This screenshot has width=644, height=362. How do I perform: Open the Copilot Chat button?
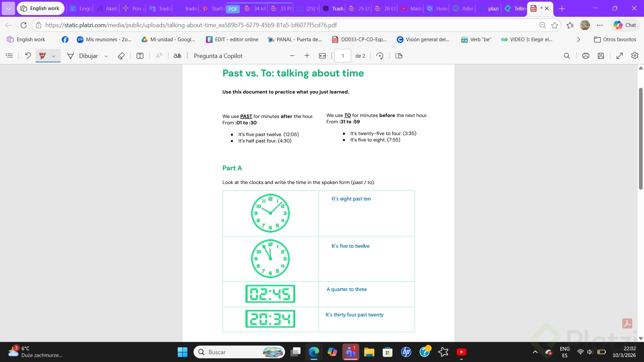625,25
